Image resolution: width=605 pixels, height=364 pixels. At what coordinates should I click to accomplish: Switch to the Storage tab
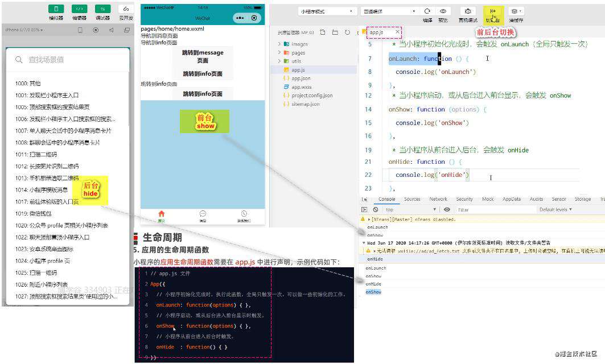coord(583,199)
